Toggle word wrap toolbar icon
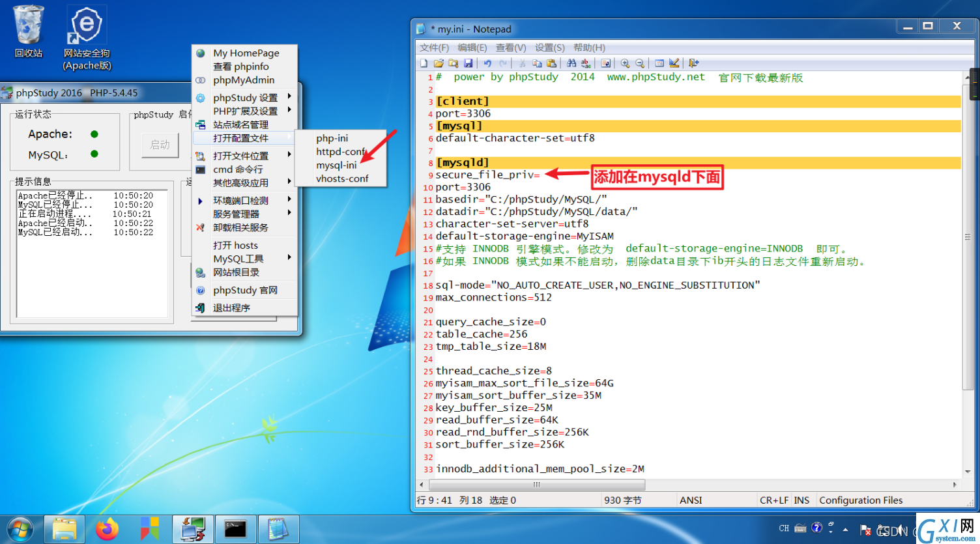The height and width of the screenshot is (544, 980). pos(606,63)
